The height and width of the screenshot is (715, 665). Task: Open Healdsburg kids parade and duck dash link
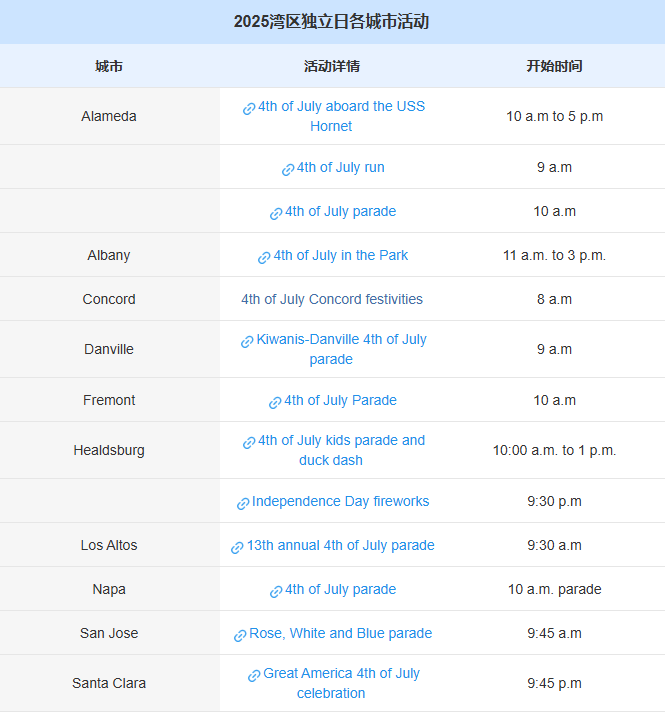pos(341,450)
